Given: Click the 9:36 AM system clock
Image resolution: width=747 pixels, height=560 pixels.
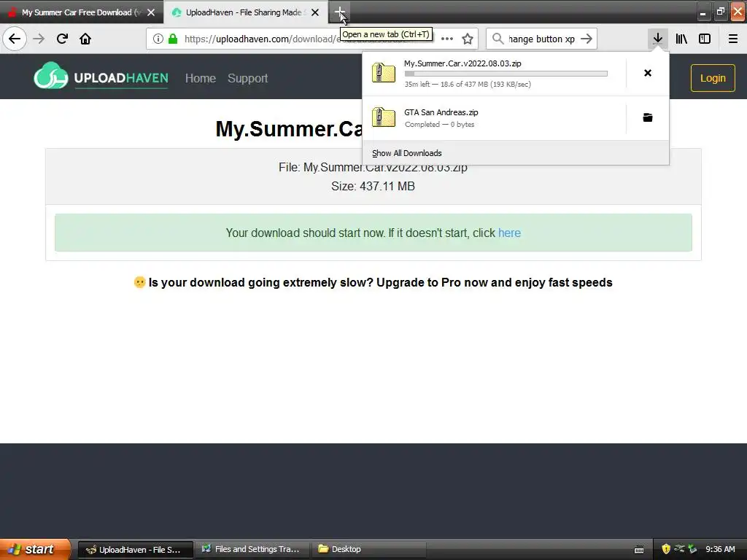Looking at the screenshot, I should 720,549.
